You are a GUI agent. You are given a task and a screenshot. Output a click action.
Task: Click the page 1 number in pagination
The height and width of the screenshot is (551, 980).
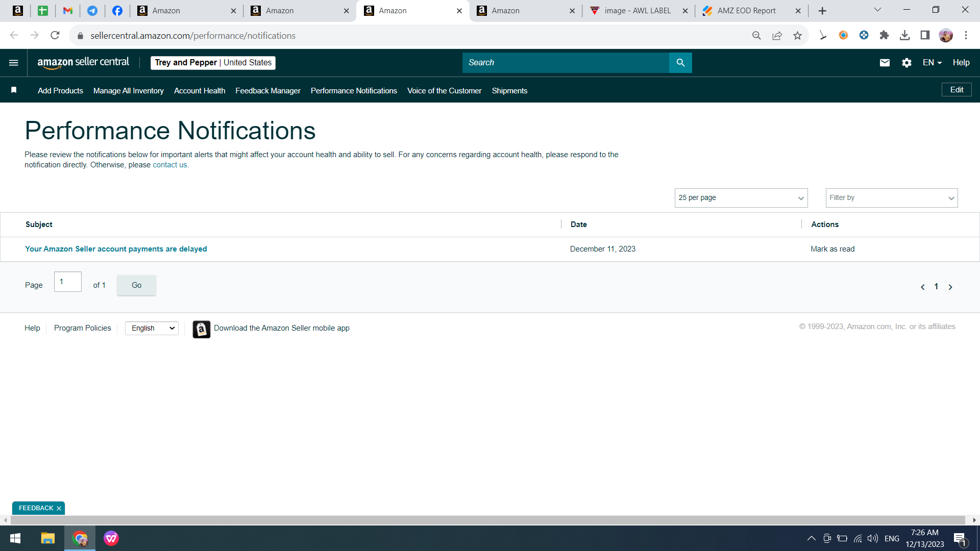(x=936, y=287)
